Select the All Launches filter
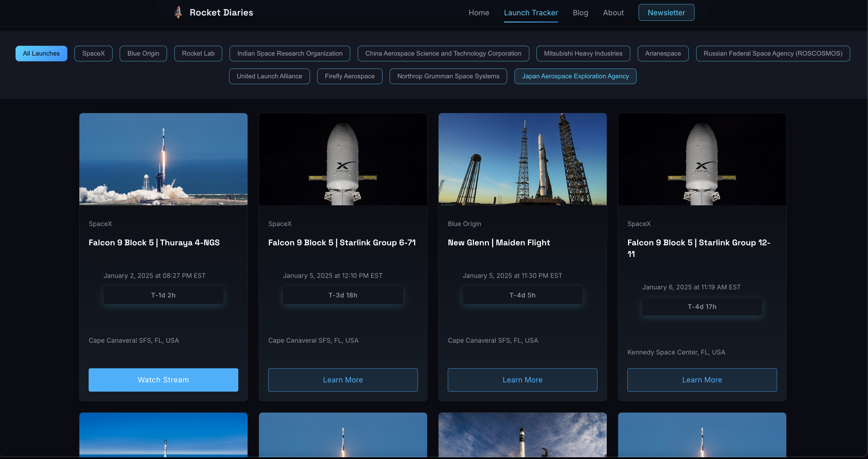 click(x=41, y=53)
